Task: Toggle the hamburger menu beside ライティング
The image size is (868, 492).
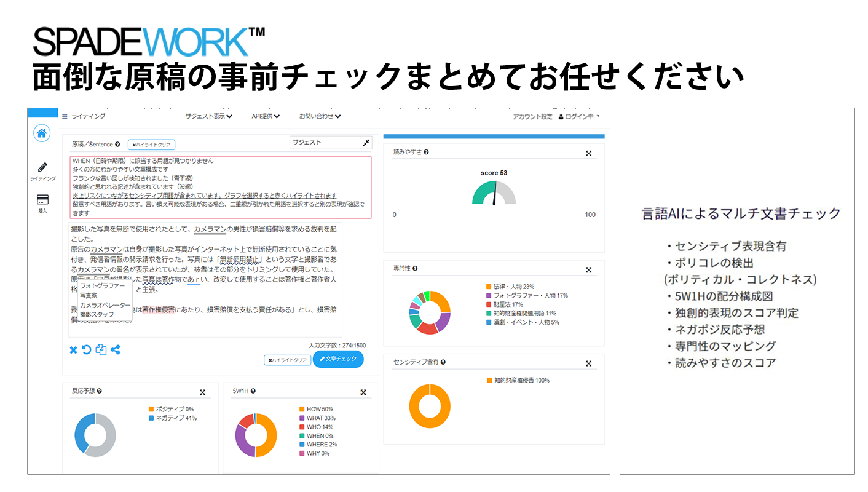Action: pos(65,116)
